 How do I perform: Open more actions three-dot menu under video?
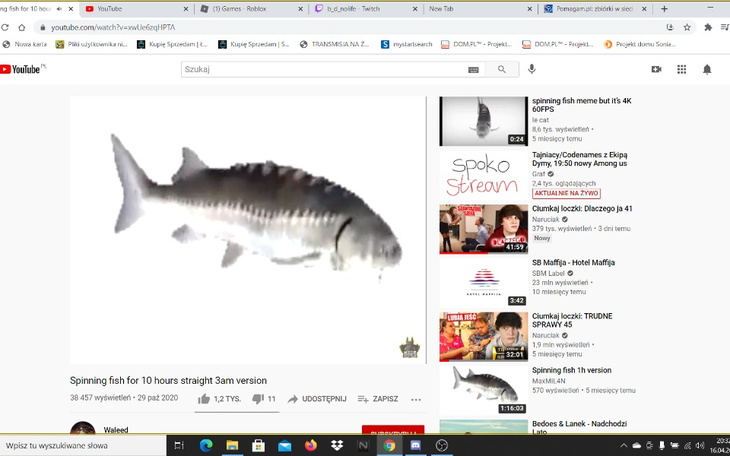pos(416,399)
